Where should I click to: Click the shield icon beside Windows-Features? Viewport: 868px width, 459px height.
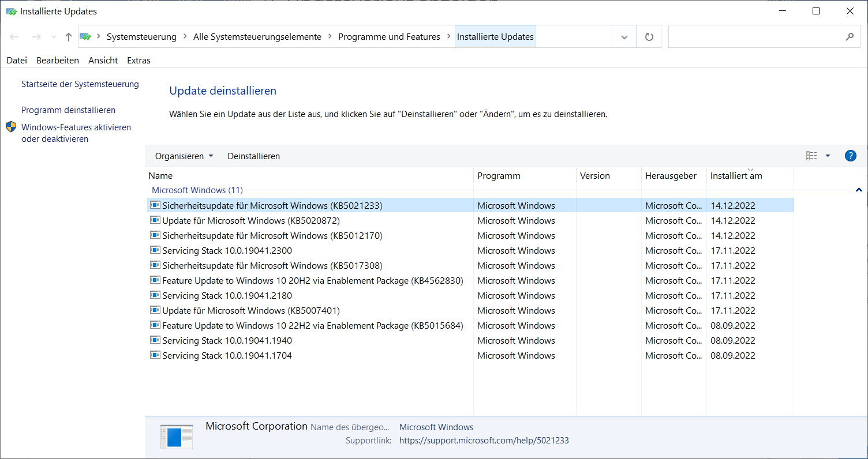pos(11,127)
